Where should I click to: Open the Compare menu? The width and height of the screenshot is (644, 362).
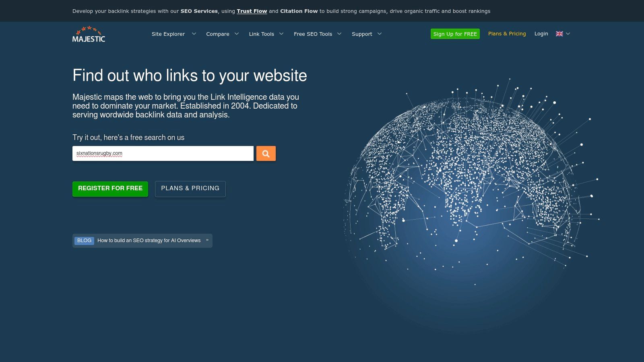218,34
